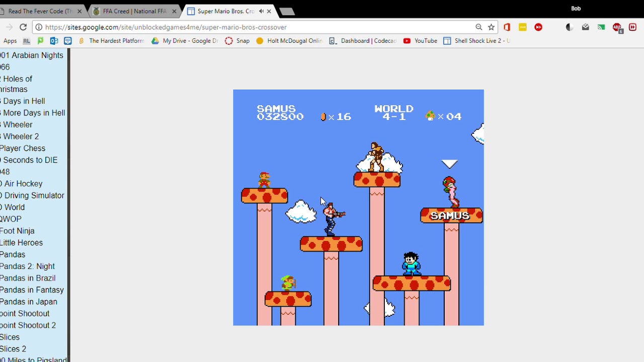Open the zoom magnifier icon in address bar
The width and height of the screenshot is (644, 362).
479,27
